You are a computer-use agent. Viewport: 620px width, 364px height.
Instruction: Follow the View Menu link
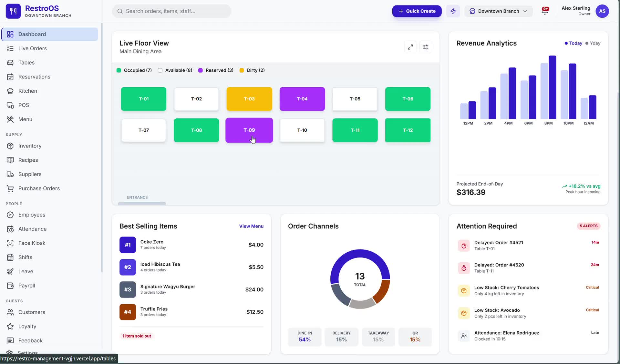point(251,226)
